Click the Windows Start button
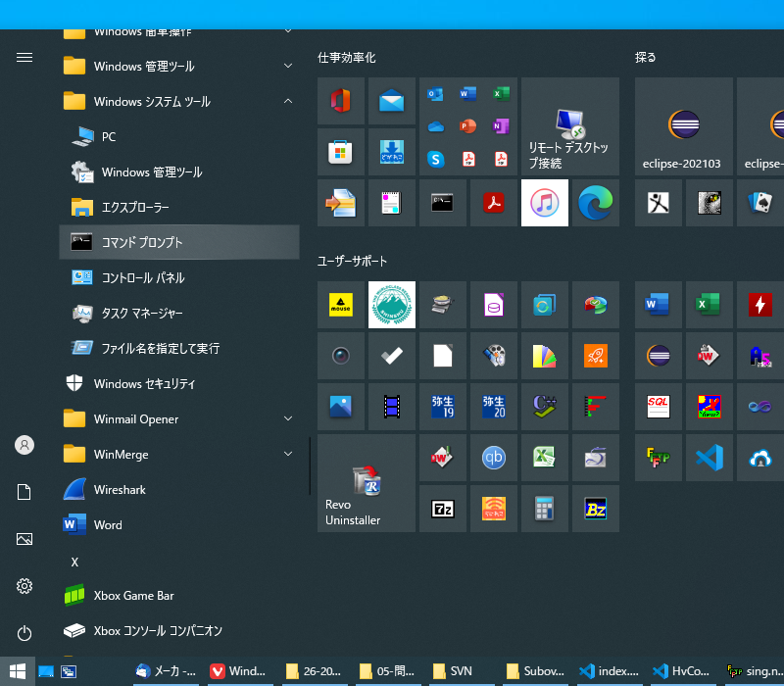Image resolution: width=784 pixels, height=686 pixels. pos(18,671)
